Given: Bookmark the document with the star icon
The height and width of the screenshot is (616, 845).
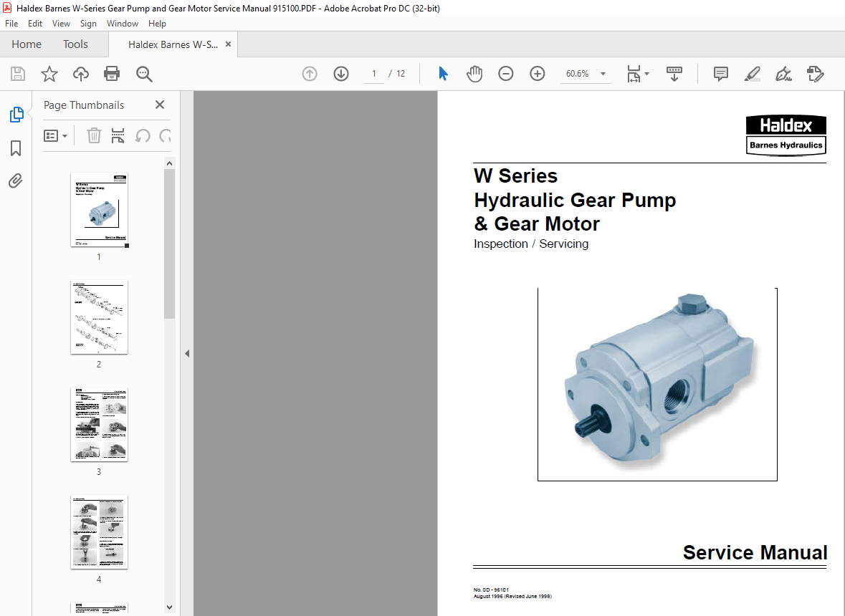Looking at the screenshot, I should (x=49, y=74).
